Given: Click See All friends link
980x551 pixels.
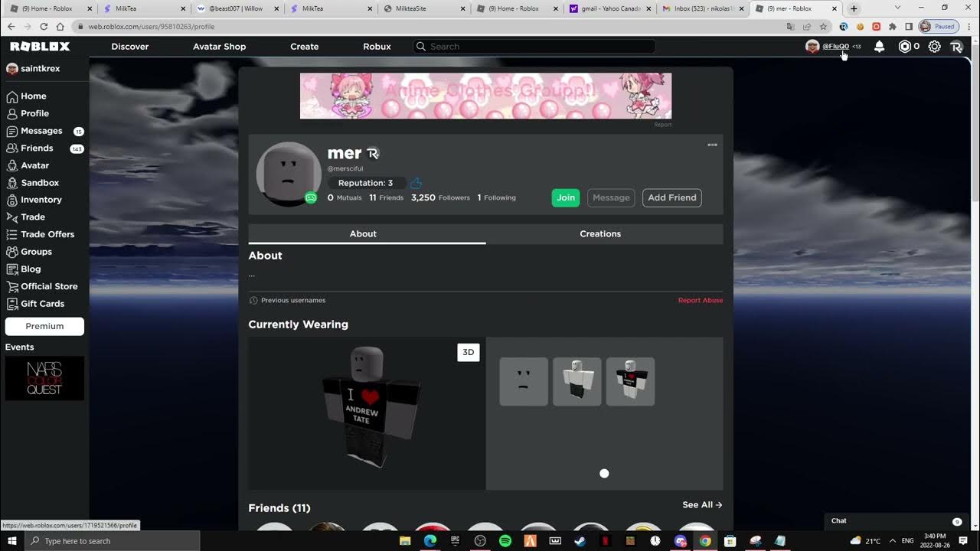Looking at the screenshot, I should (702, 505).
